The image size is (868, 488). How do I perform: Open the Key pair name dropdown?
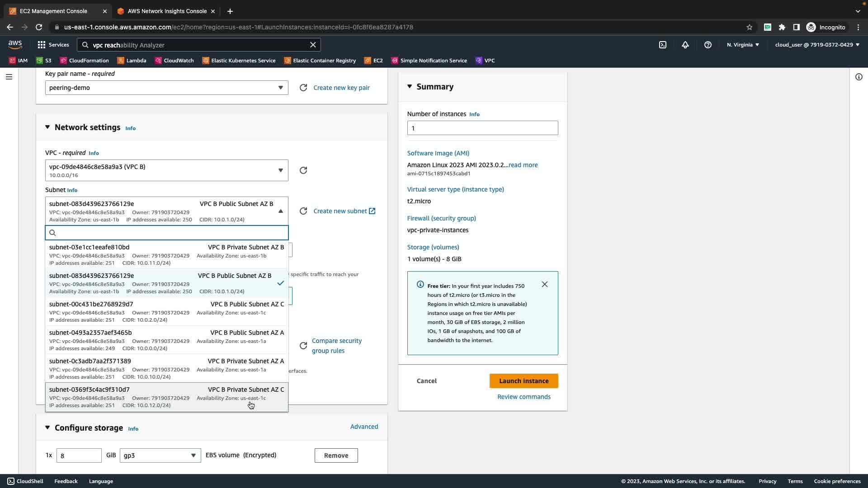[166, 88]
